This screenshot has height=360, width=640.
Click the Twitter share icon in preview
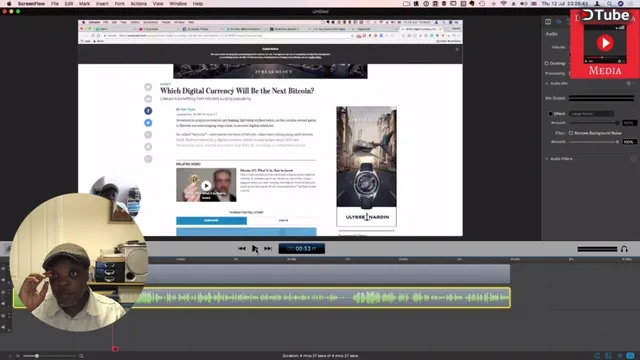coord(148,122)
